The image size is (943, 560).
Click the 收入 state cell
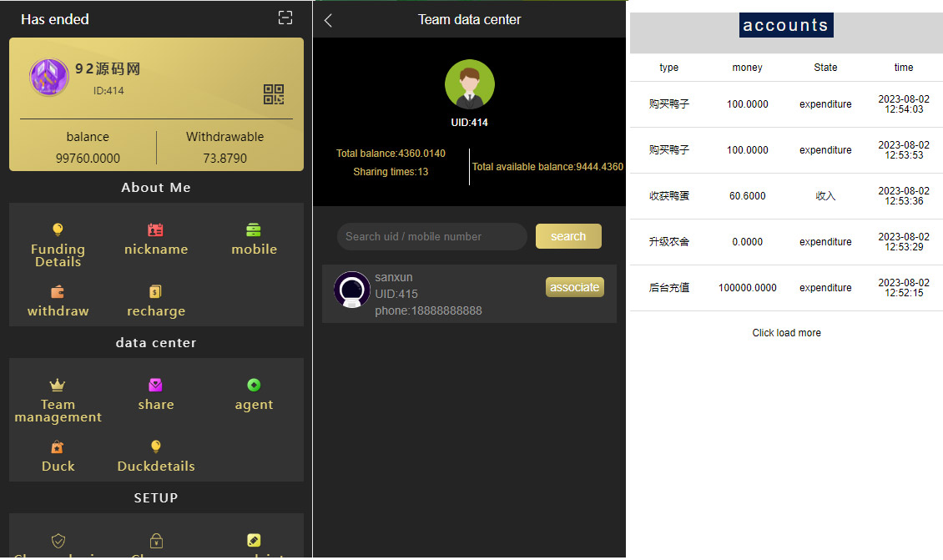(x=825, y=196)
